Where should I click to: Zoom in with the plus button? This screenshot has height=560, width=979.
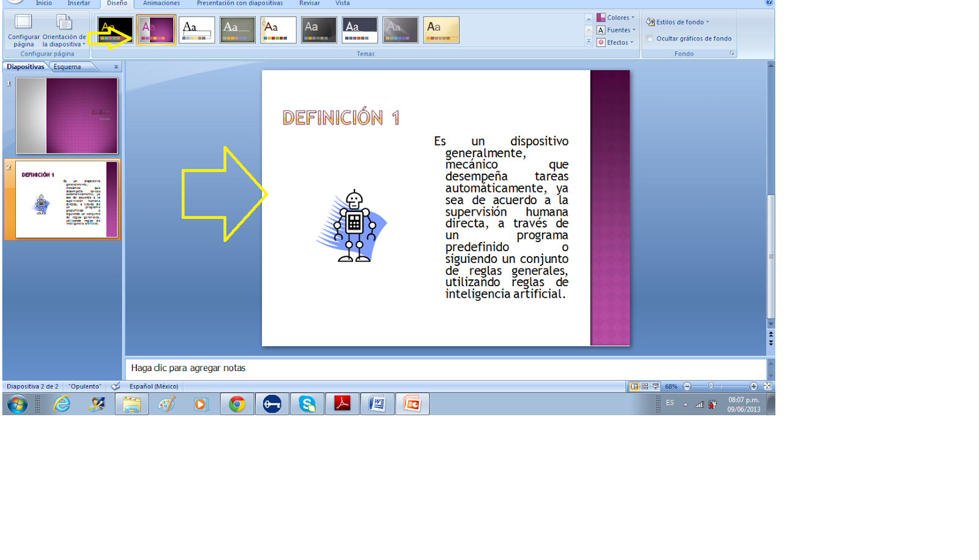(x=754, y=386)
